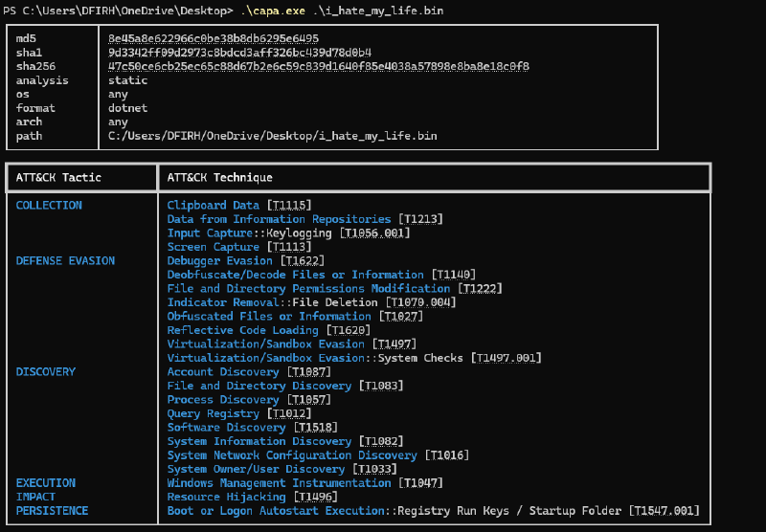Click 'Debugger Evasion' technique
This screenshot has height=532, width=766.
point(220,260)
